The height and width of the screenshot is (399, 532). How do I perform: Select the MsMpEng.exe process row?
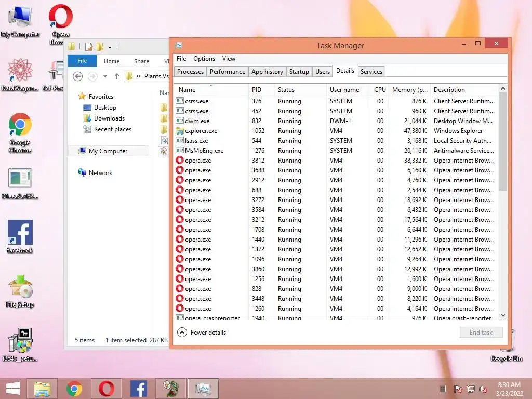337,150
